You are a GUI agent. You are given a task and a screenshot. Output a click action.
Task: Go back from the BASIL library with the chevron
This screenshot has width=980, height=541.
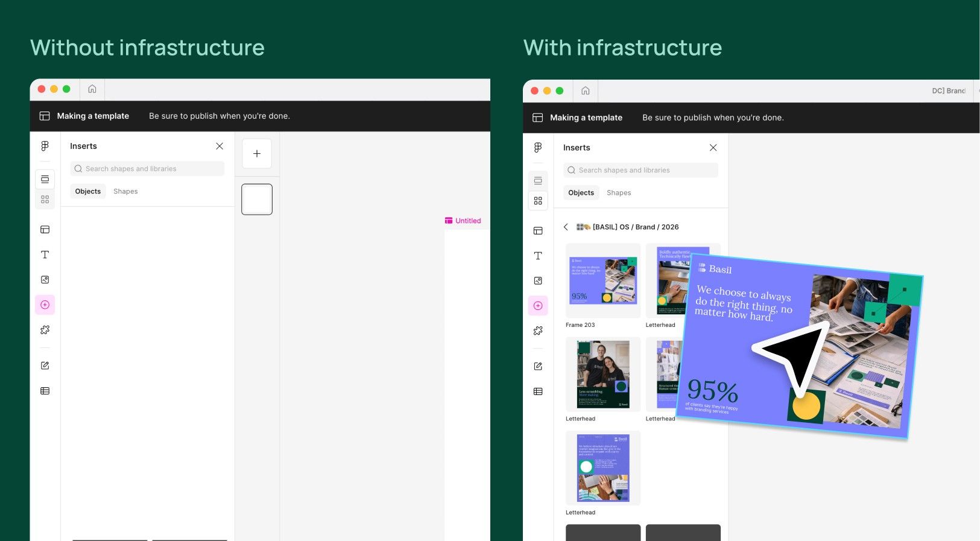pos(566,227)
